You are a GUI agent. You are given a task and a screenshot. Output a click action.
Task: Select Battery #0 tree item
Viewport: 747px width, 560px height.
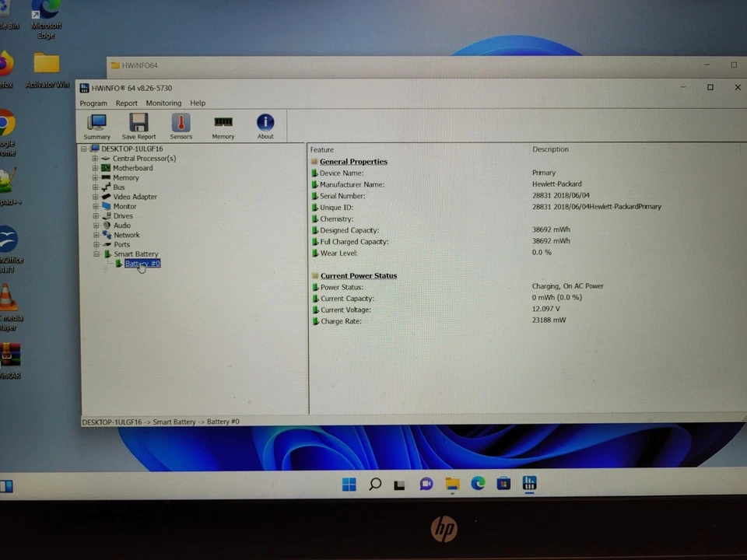142,264
